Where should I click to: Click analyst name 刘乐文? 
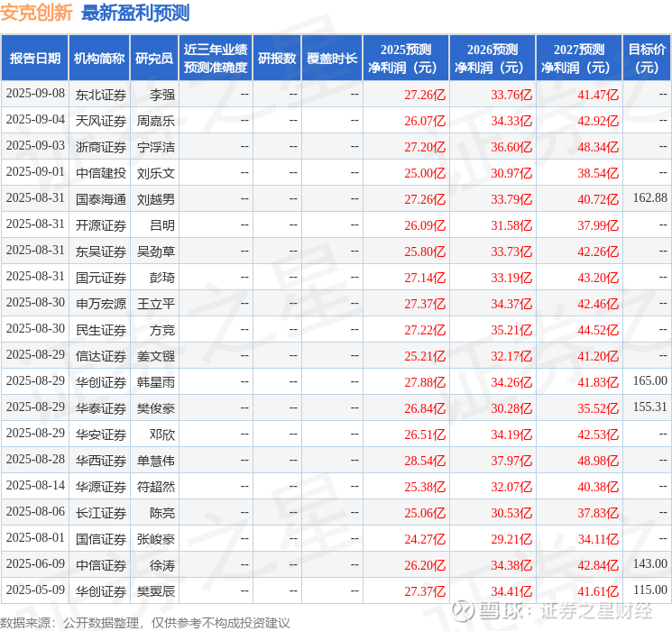[x=156, y=173]
